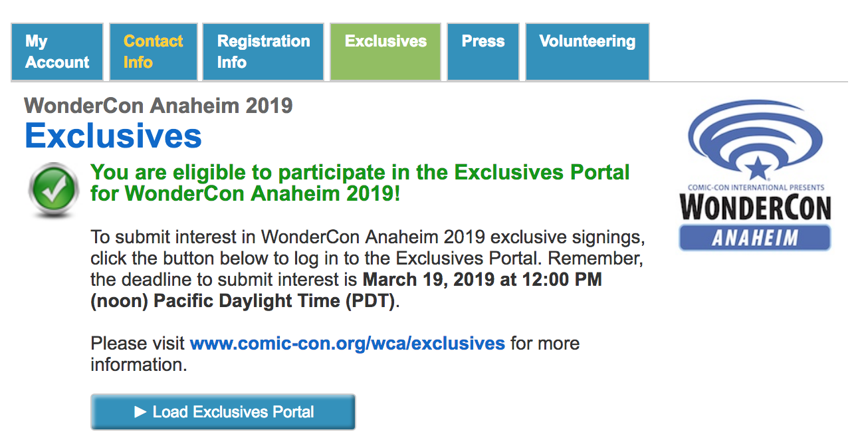Switch to the Volunteering tab
Screen dimensions: 868x448
pos(588,52)
